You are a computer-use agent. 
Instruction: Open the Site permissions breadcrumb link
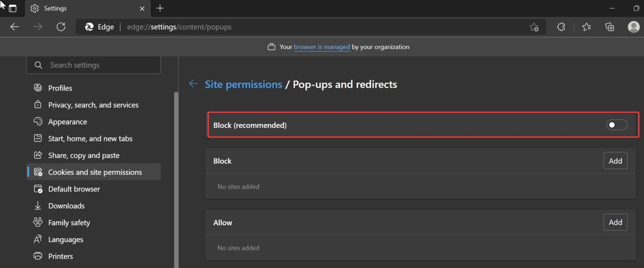coord(243,84)
